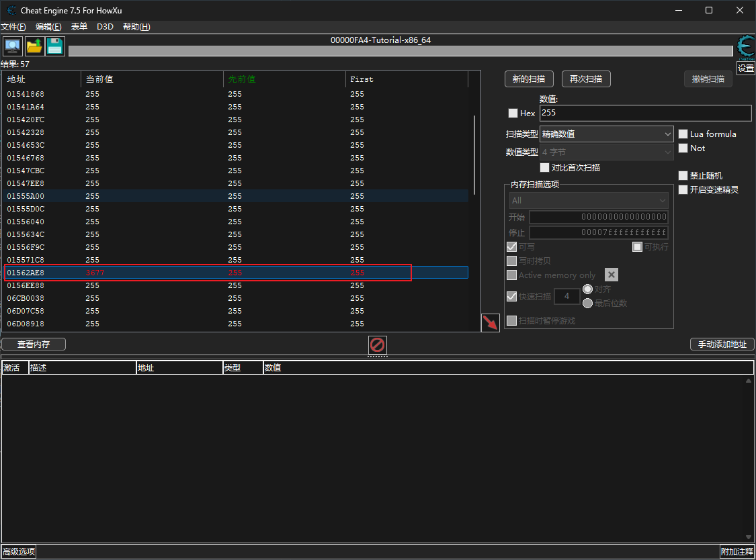Click the open process monitor icon

13,46
